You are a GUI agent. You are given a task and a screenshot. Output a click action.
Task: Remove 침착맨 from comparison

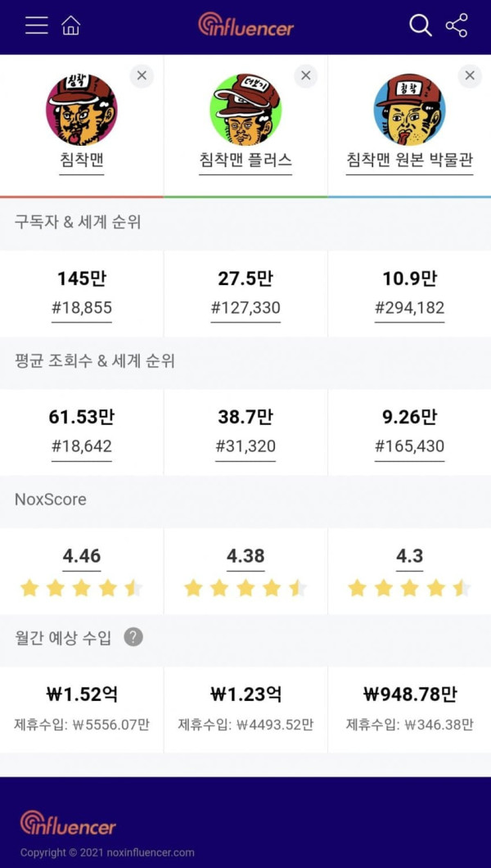[x=142, y=76]
